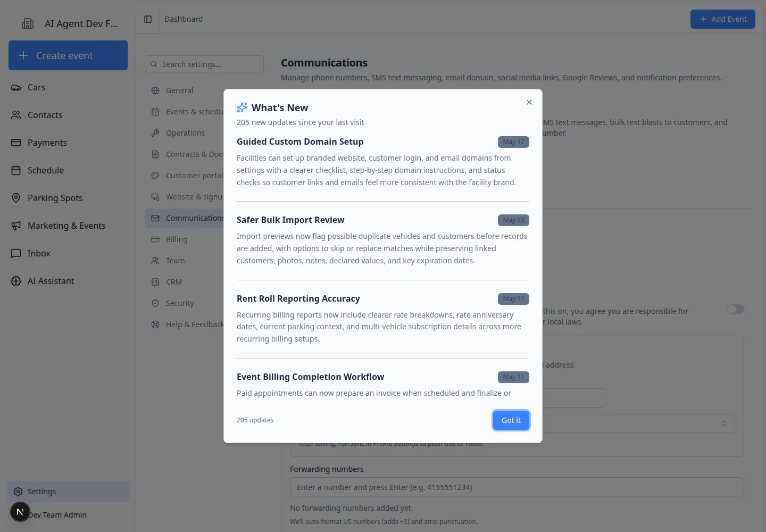Click the Inbox chat icon
This screenshot has width=766, height=532.
pos(16,253)
